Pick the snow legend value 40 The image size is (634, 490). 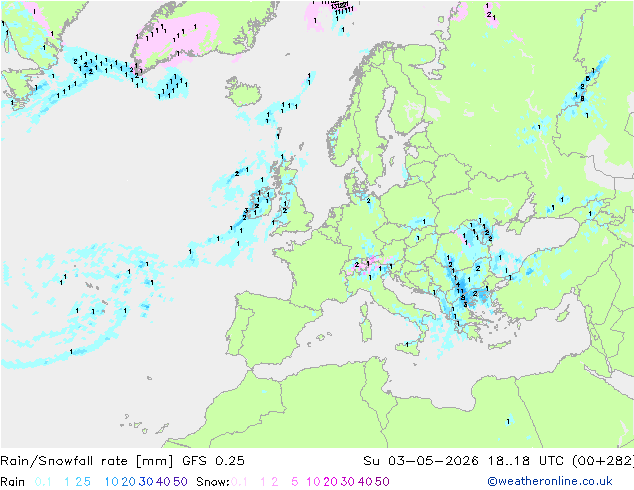365,482
